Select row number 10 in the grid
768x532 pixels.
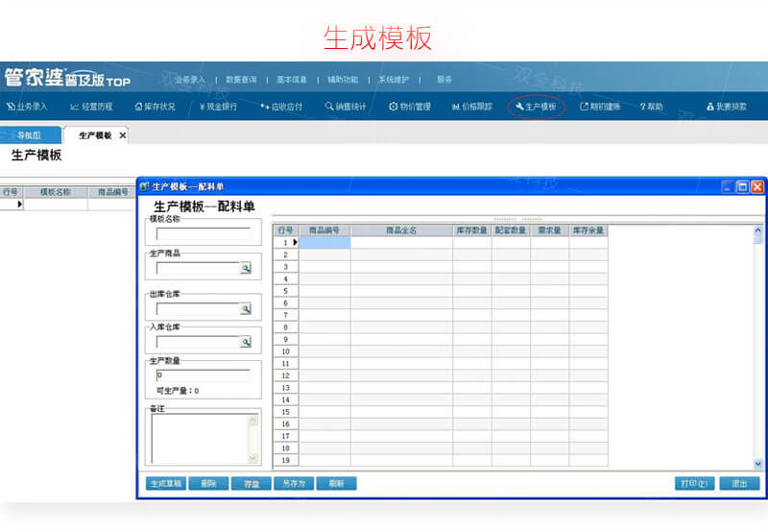click(285, 351)
